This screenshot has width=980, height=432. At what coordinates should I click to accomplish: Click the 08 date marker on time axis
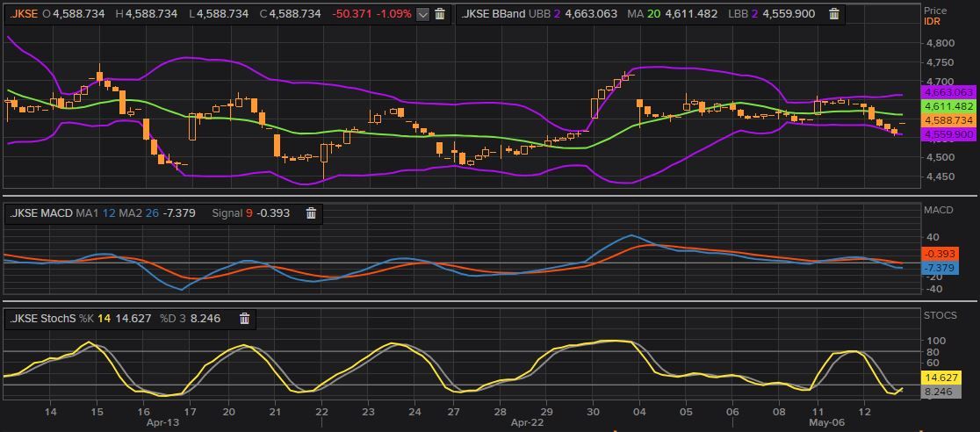tap(779, 412)
